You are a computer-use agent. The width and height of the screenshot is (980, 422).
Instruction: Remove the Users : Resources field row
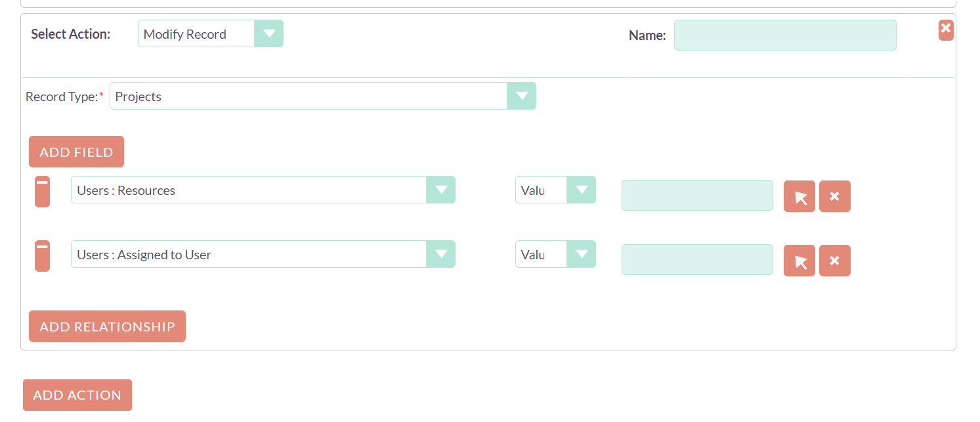42,192
